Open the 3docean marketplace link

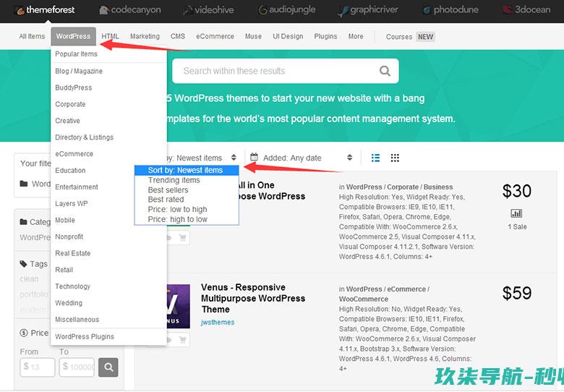click(x=526, y=10)
